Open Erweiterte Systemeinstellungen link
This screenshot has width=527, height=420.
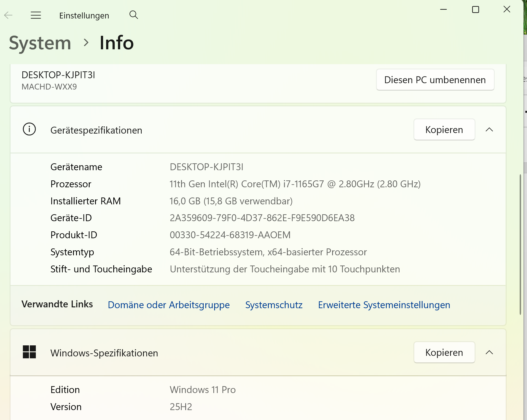[x=384, y=305]
